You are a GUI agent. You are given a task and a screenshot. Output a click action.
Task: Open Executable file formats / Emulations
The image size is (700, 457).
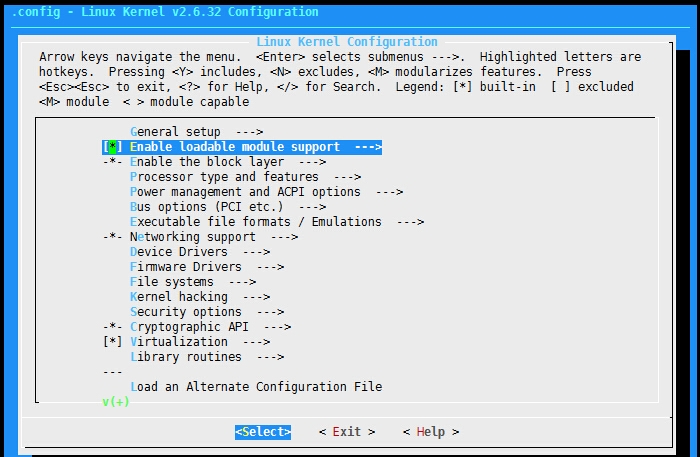[x=277, y=222]
